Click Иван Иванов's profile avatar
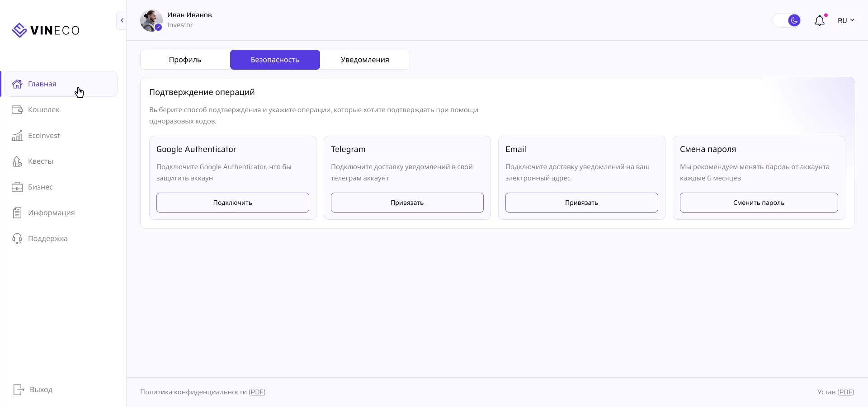 pos(151,20)
